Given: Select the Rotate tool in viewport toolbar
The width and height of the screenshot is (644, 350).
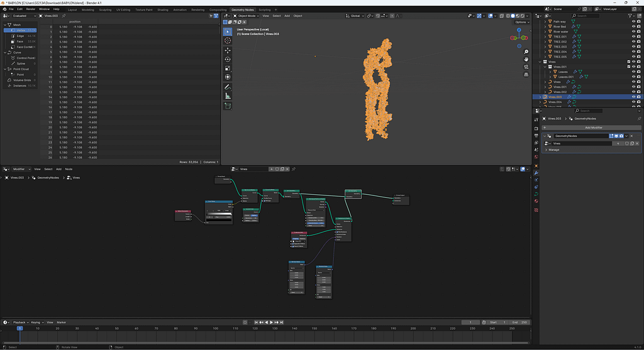Looking at the screenshot, I should [x=228, y=59].
